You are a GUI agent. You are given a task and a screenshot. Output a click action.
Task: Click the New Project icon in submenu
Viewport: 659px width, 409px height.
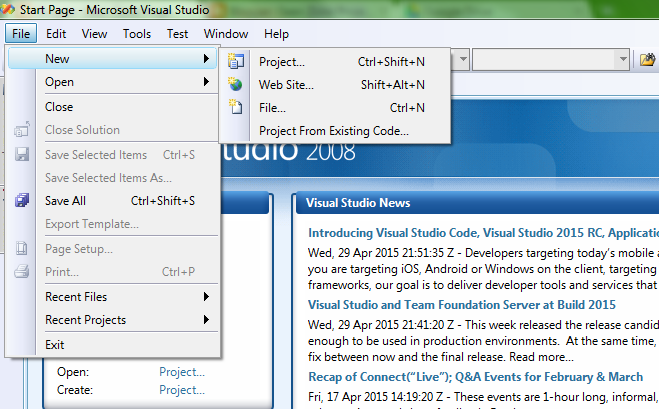pos(236,61)
